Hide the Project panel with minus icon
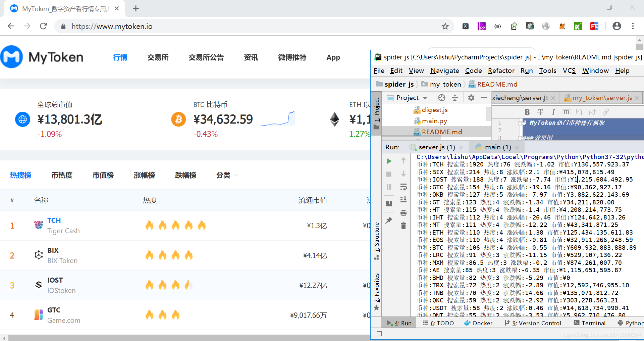This screenshot has width=644, height=341. 484,98
